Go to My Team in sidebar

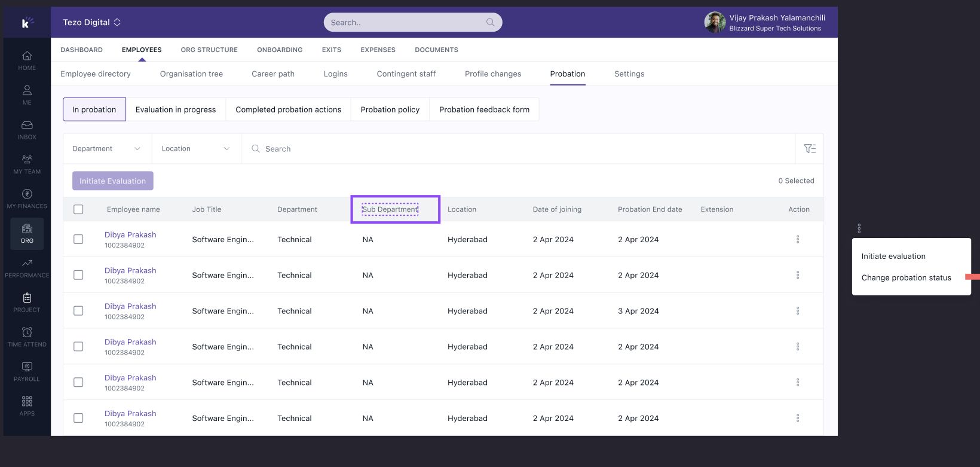pyautogui.click(x=27, y=160)
